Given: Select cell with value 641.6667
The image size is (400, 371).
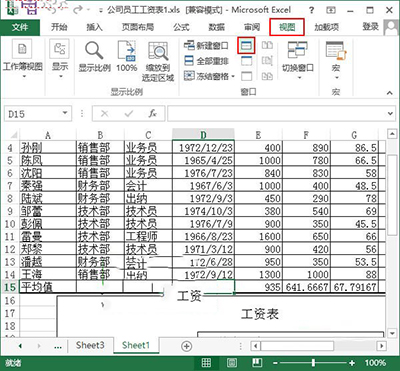Looking at the screenshot, I should [x=306, y=287].
